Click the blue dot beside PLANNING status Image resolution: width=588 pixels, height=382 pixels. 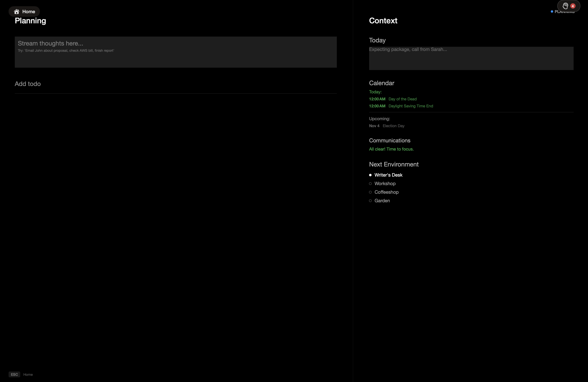coord(552,12)
